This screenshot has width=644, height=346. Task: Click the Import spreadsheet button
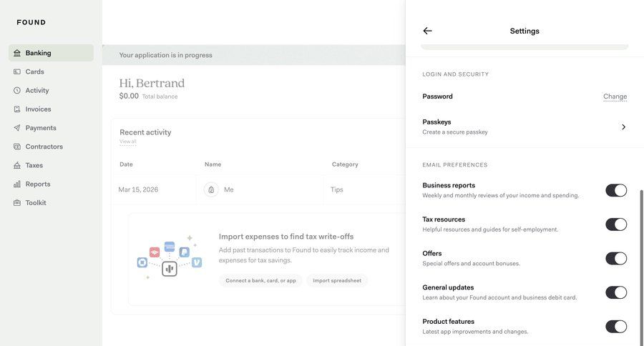click(x=337, y=281)
